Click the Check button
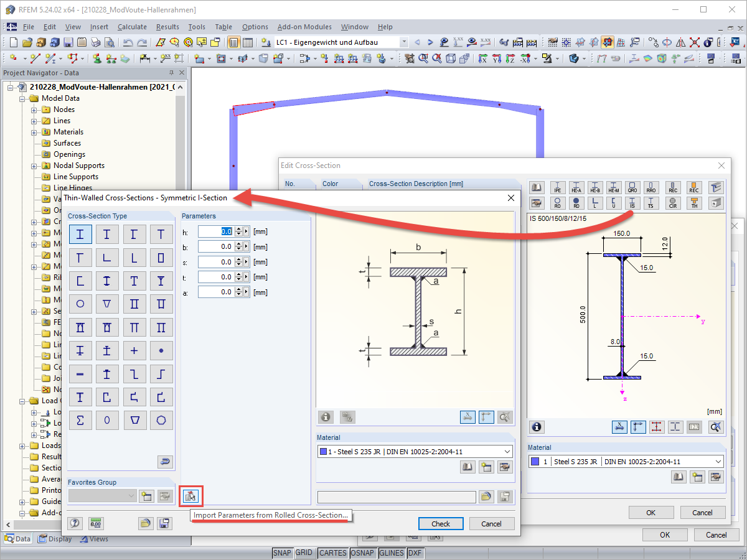Image resolution: width=747 pixels, height=560 pixels. [441, 523]
